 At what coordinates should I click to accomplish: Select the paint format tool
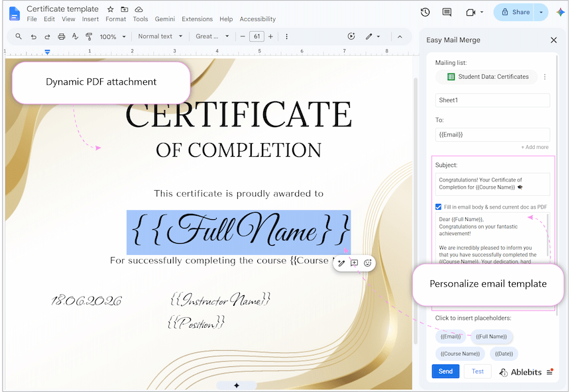click(x=89, y=36)
